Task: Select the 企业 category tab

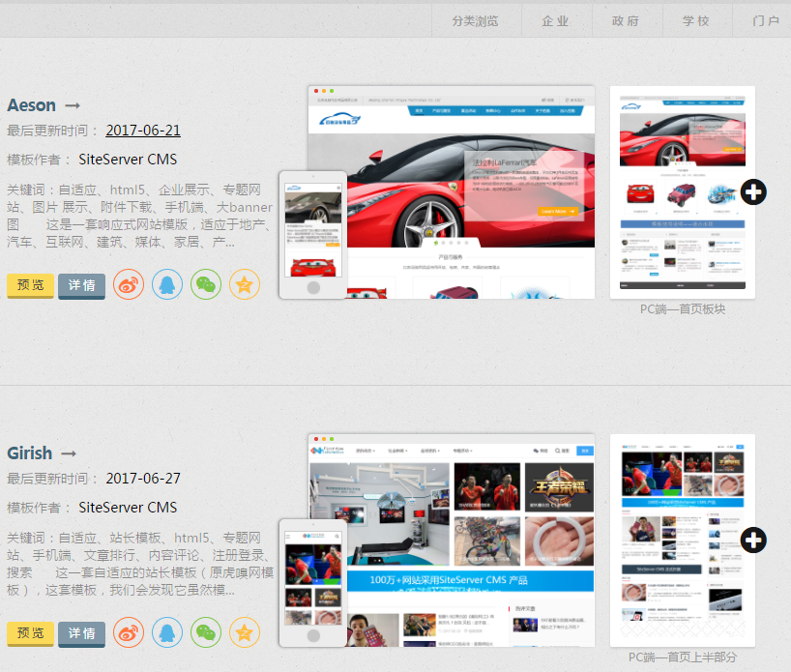Action: tap(556, 20)
